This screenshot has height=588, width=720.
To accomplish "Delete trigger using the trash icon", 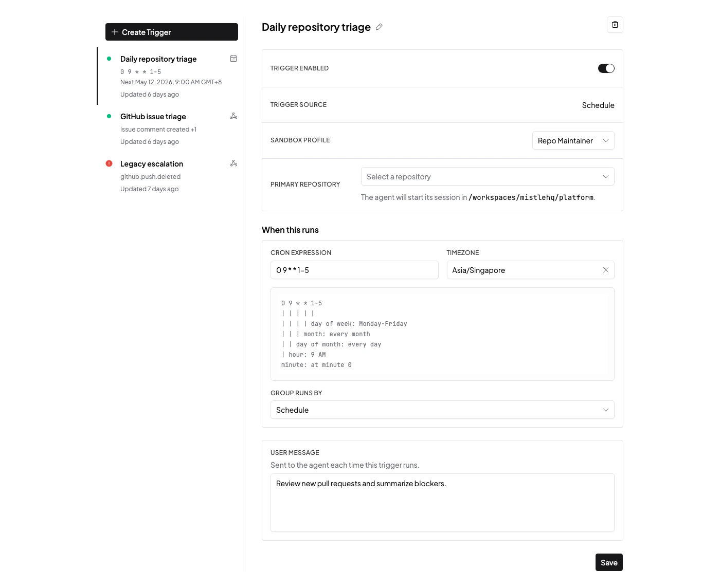I will pos(615,25).
